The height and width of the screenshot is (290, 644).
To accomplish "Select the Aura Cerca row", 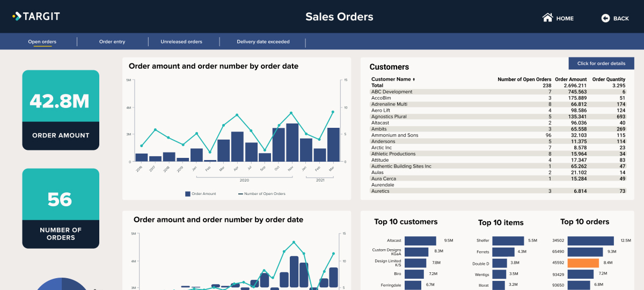I will pos(499,179).
